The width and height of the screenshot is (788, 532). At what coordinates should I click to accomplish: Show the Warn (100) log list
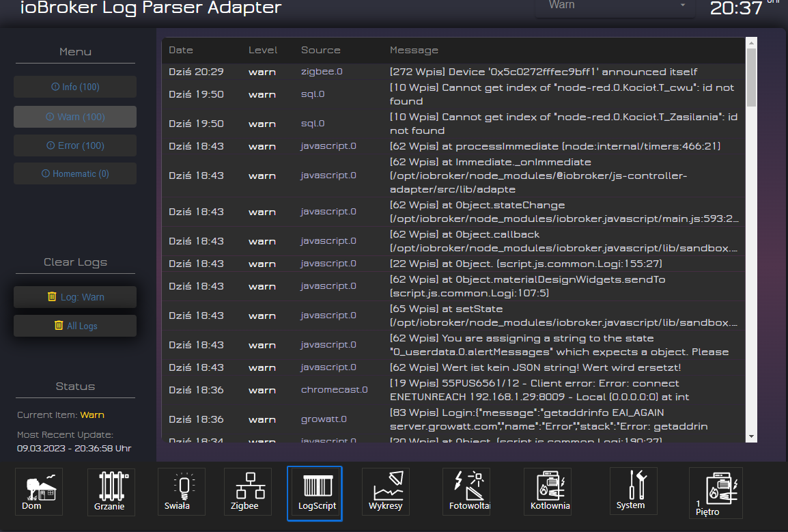[x=75, y=117]
